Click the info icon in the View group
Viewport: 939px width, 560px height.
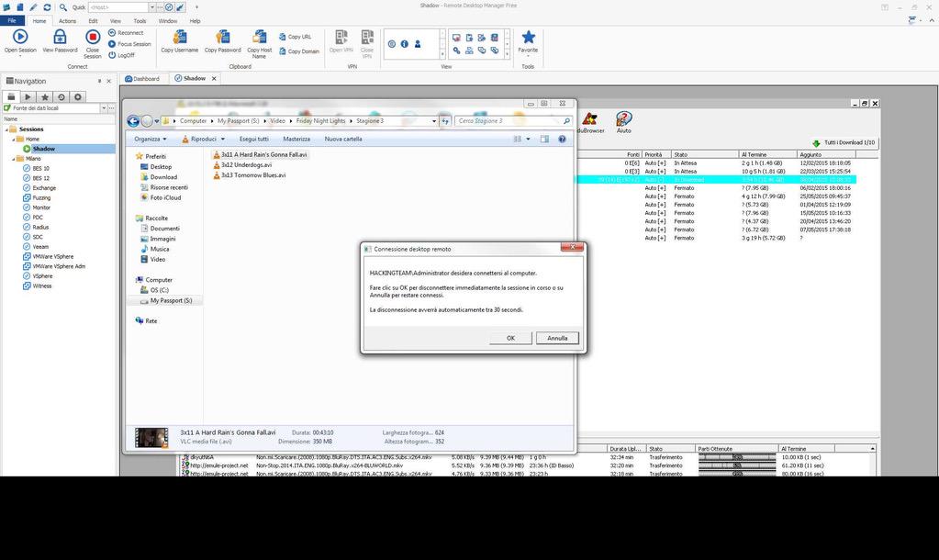click(404, 44)
